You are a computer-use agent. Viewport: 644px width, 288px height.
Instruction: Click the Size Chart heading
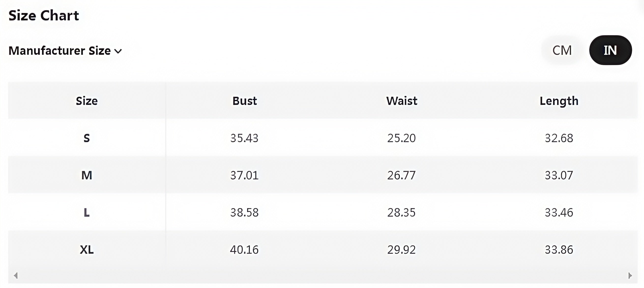pyautogui.click(x=44, y=15)
